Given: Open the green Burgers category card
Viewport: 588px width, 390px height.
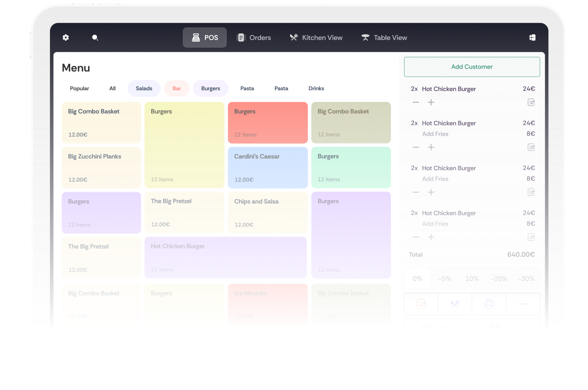Looking at the screenshot, I should pos(351,168).
